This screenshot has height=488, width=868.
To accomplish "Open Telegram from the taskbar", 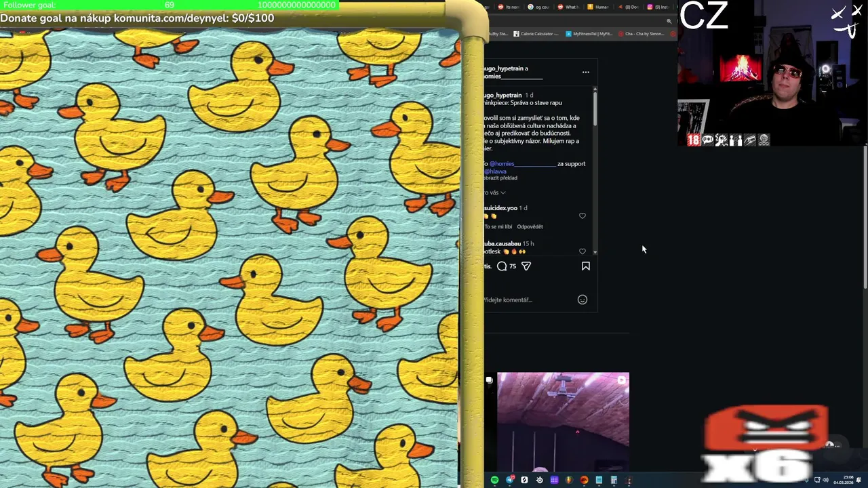I will (510, 480).
